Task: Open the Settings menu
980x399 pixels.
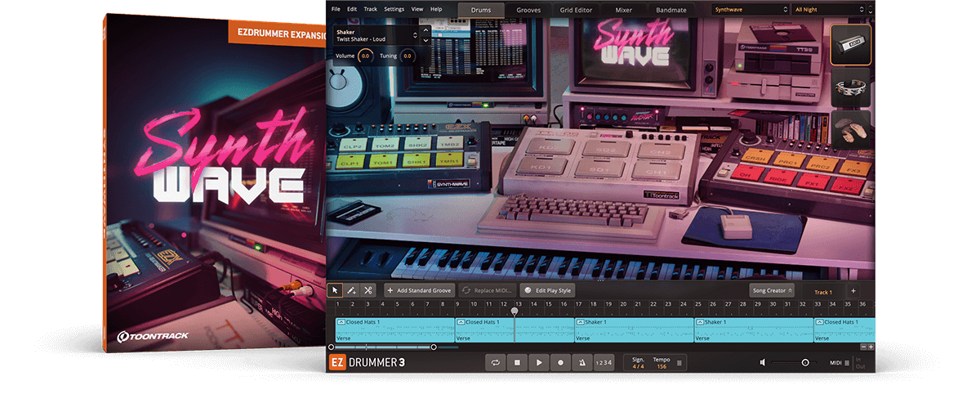Action: point(394,9)
